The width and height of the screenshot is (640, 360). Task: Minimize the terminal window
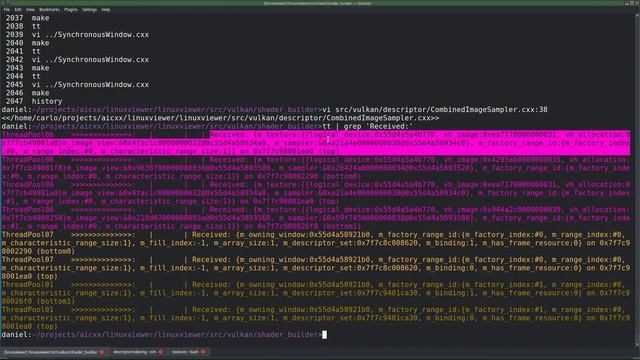coord(627,3)
